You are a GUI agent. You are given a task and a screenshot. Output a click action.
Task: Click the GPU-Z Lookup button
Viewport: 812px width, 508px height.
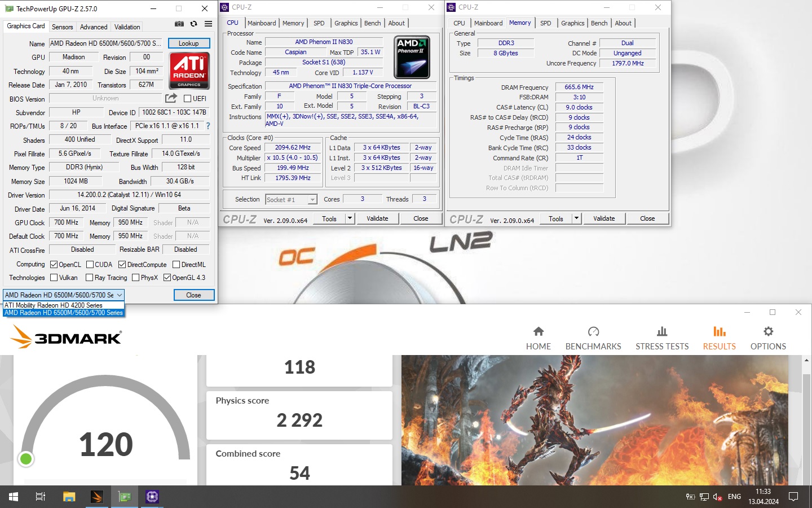(x=189, y=43)
